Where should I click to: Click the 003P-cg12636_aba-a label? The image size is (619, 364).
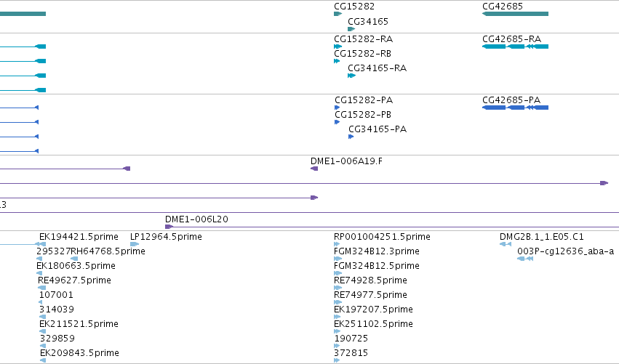tap(566, 251)
